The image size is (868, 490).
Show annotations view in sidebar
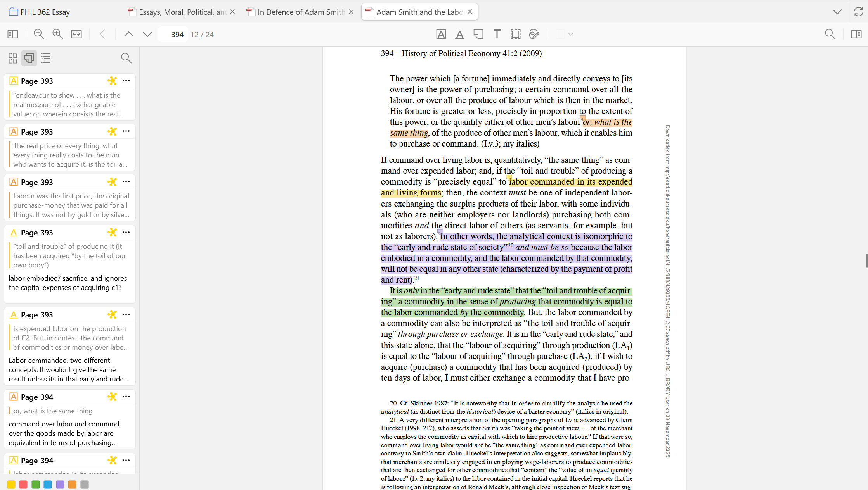click(x=29, y=58)
